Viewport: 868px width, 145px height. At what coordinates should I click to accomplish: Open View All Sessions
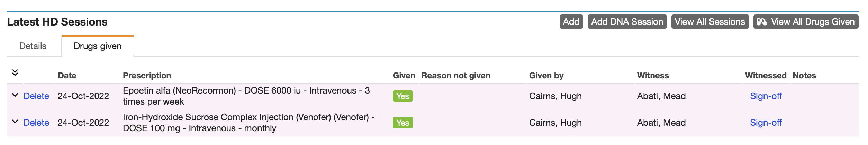(709, 22)
